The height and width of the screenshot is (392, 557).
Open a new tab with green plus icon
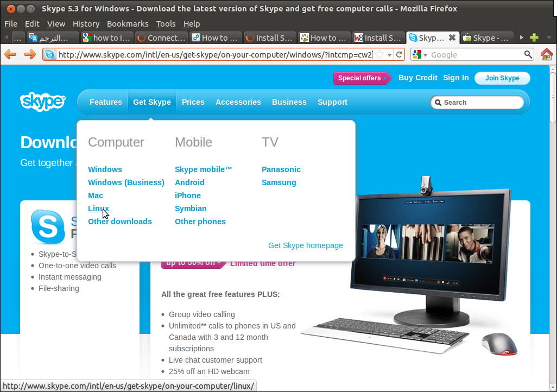534,37
